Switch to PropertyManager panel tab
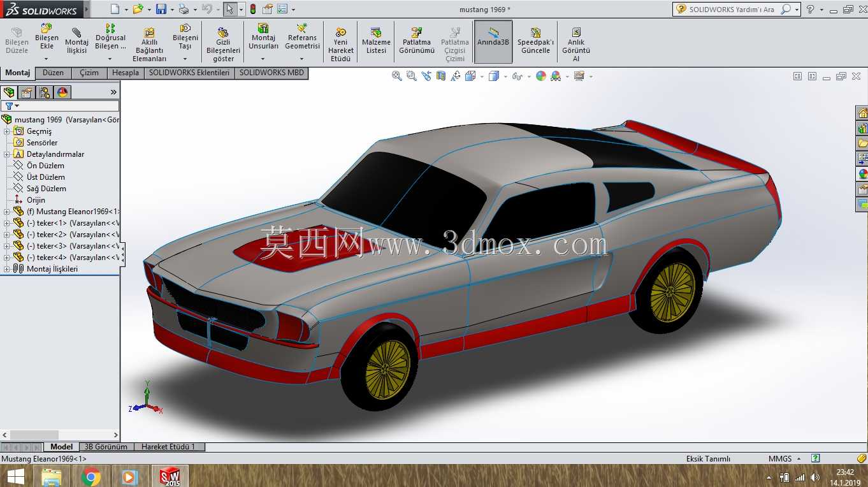 [x=27, y=92]
